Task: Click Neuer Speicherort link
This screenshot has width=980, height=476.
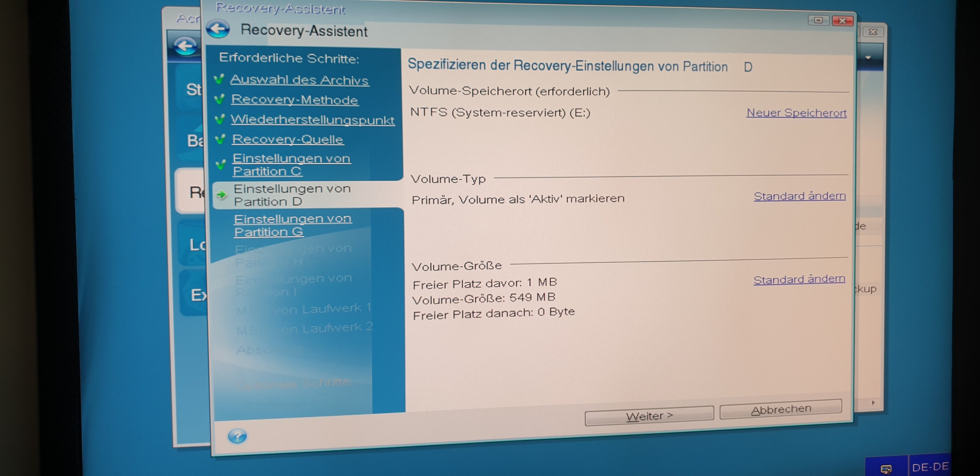Action: coord(796,113)
